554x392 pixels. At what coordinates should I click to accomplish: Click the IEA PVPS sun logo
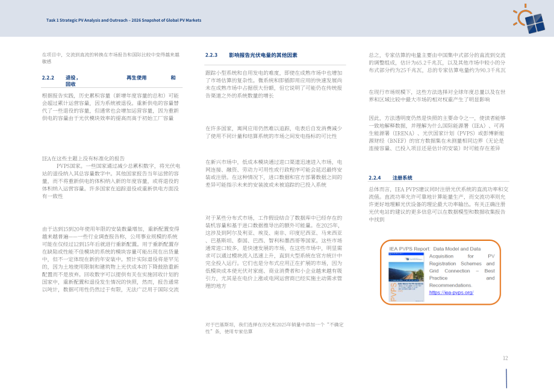pyautogui.click(x=528, y=19)
